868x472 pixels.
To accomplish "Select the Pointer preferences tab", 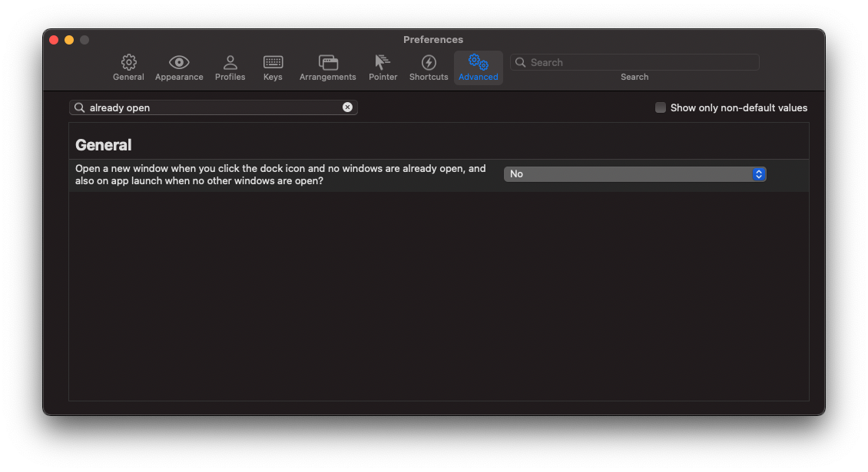I will coord(383,68).
